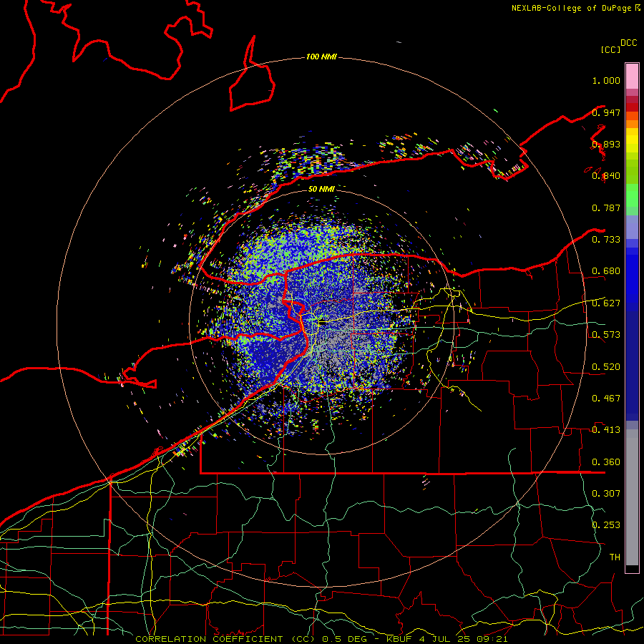The height and width of the screenshot is (644, 644).
Task: Click the 0.573 color scale value
Action: coord(606,335)
